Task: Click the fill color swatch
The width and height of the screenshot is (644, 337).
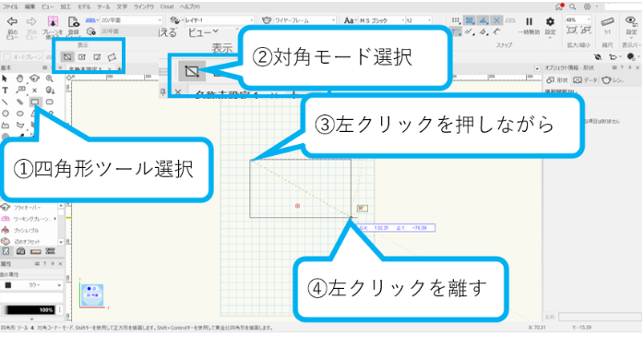Action: (8, 284)
